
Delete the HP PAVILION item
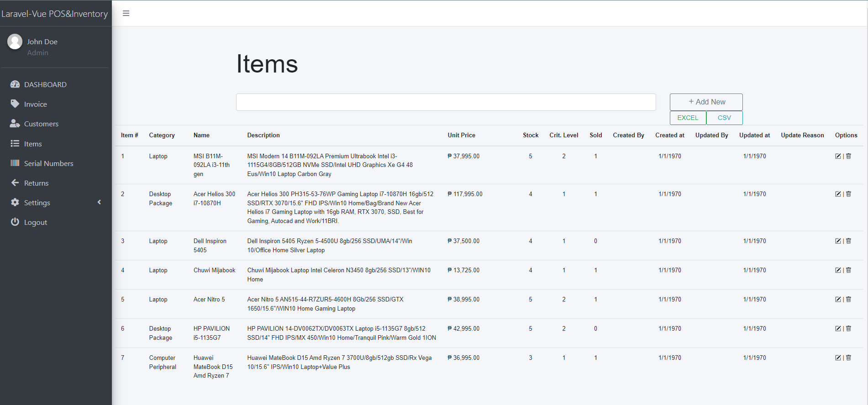click(x=848, y=328)
